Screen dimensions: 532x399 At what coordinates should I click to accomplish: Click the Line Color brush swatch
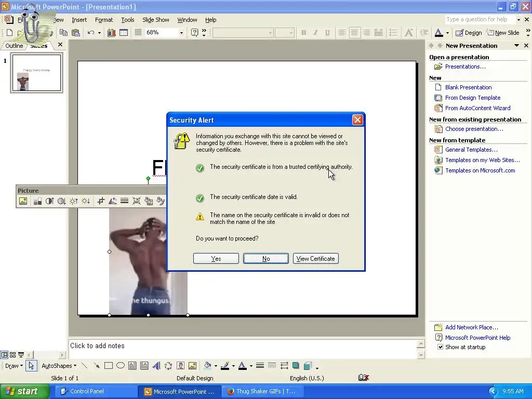tap(224, 366)
